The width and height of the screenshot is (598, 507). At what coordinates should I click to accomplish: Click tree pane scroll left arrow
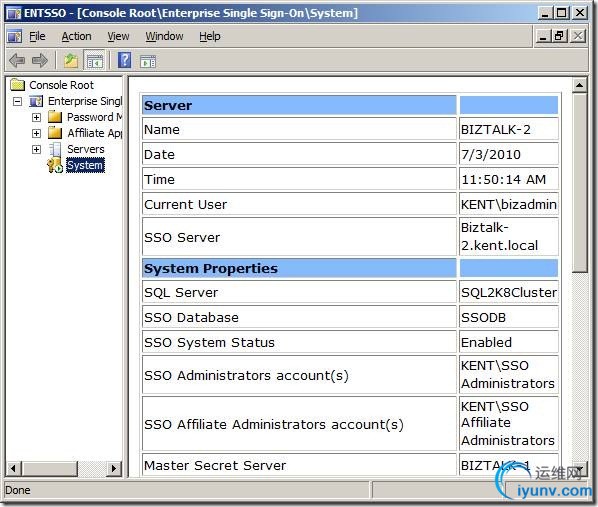(x=14, y=468)
